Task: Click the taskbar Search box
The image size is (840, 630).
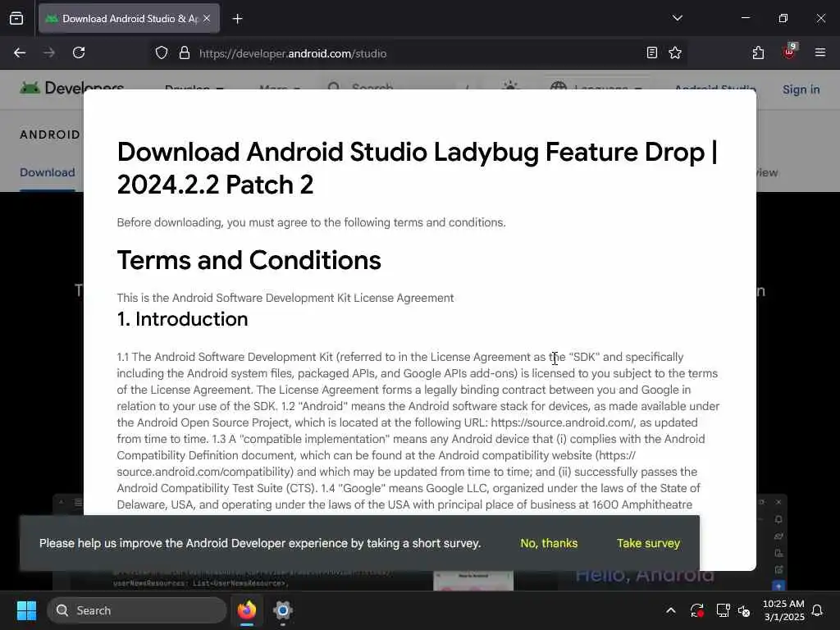Action: 137,610
